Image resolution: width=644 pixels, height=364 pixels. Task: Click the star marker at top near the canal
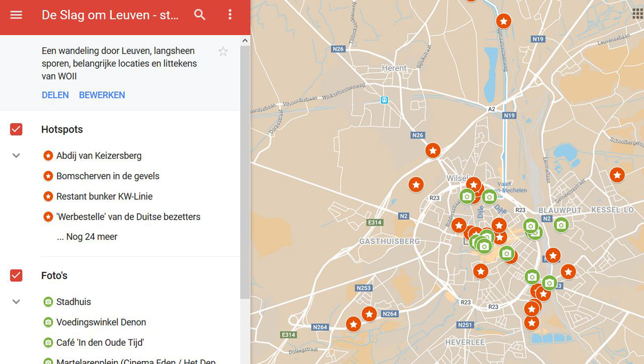pos(503,21)
